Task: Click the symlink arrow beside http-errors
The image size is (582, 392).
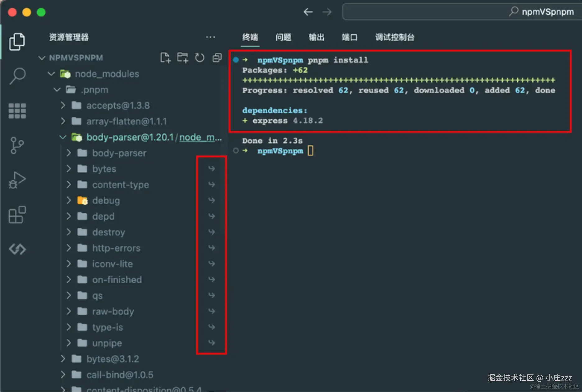Action: coord(212,248)
